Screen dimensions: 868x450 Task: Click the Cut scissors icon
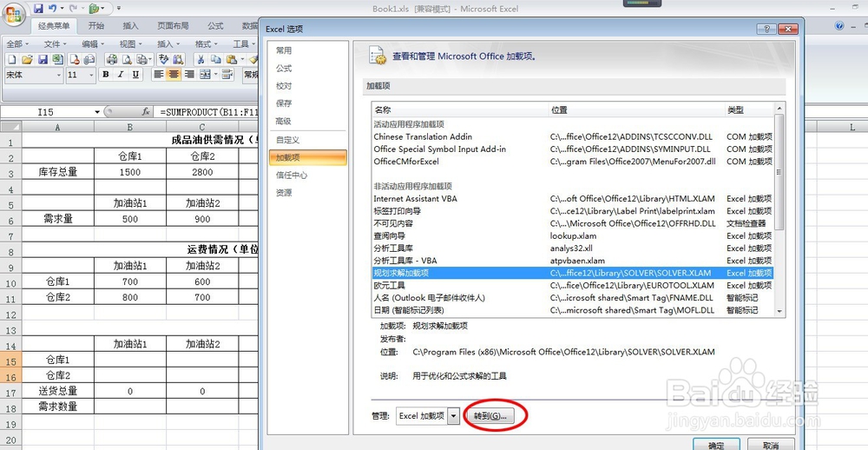201,59
